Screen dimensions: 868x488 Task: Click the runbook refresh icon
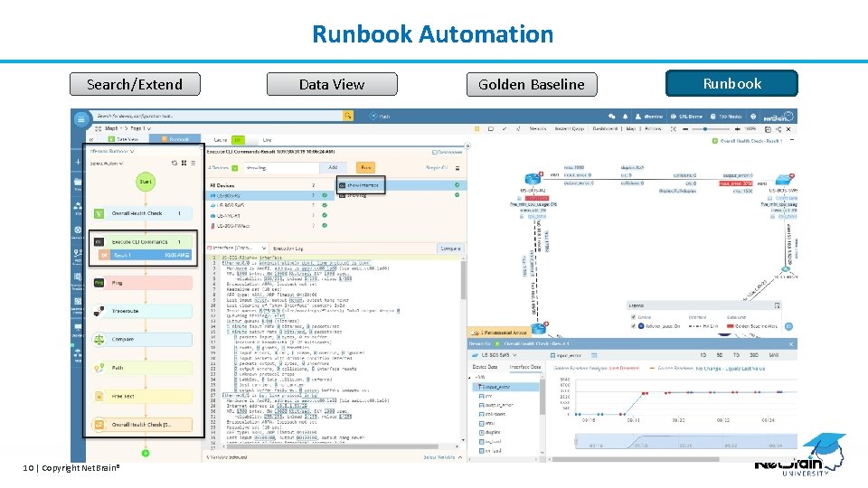tap(175, 164)
